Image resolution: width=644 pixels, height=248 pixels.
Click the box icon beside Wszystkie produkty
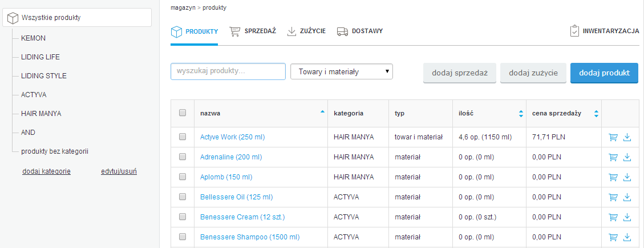coord(13,18)
